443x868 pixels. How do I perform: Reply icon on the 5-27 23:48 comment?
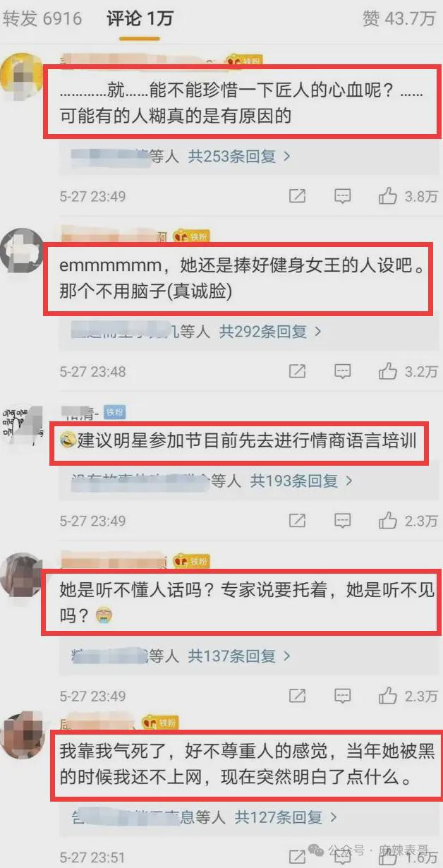click(342, 370)
